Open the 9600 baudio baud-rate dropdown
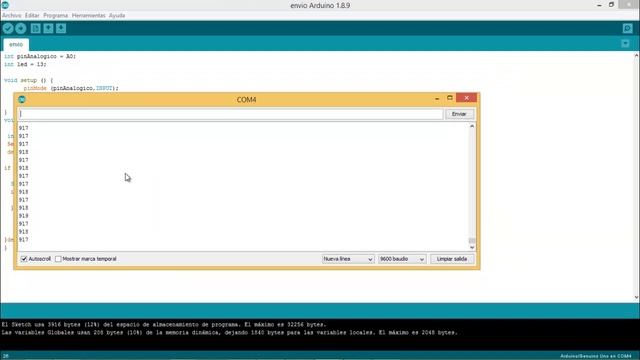 402,259
